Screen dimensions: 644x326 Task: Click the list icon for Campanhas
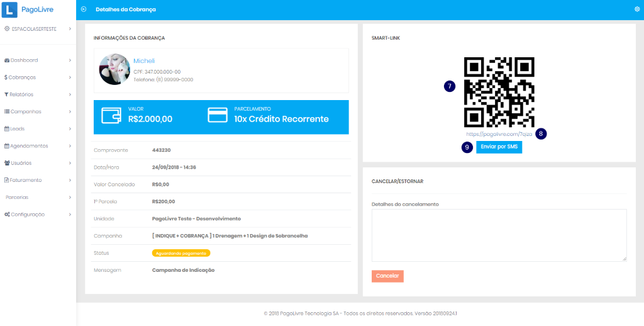tap(6, 111)
